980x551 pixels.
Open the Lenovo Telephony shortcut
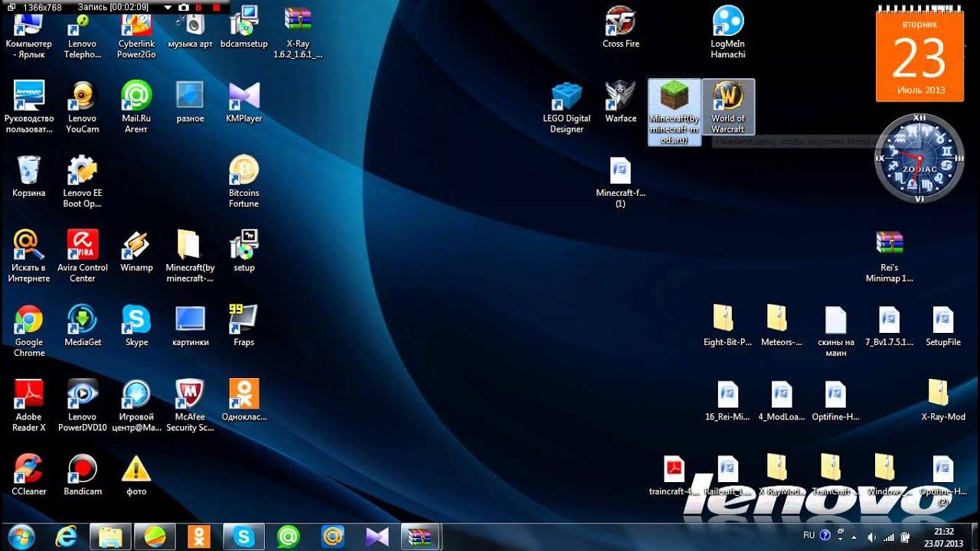(83, 37)
